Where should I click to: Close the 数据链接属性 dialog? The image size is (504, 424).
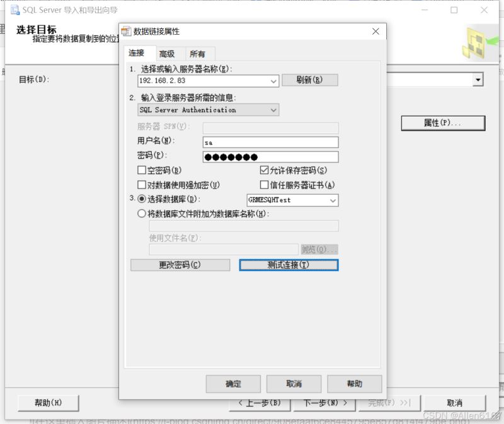click(x=375, y=31)
